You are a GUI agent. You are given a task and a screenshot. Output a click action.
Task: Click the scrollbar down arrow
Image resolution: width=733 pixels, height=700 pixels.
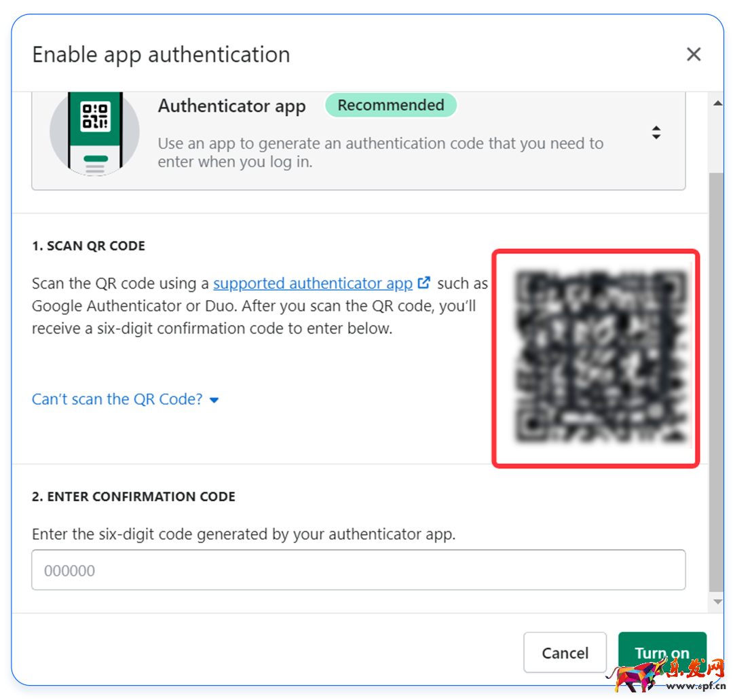717,602
